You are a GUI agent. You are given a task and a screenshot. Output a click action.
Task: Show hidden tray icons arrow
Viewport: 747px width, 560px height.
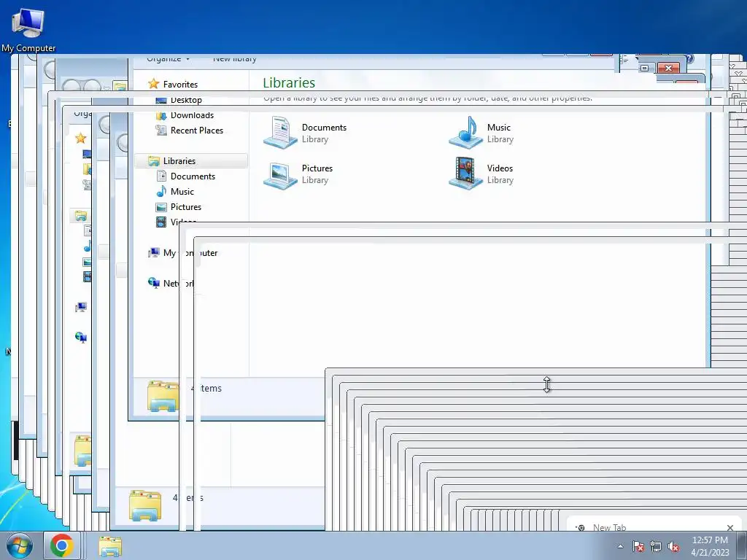coord(620,546)
